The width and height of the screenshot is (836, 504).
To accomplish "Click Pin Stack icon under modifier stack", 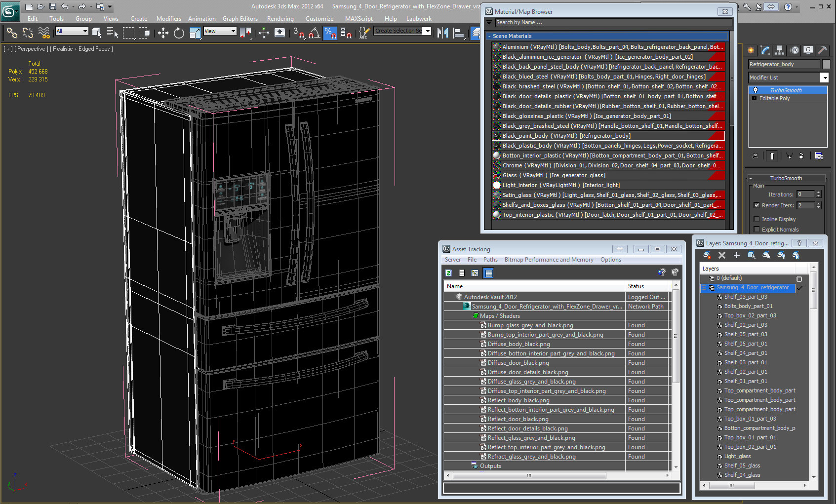I will coord(755,156).
